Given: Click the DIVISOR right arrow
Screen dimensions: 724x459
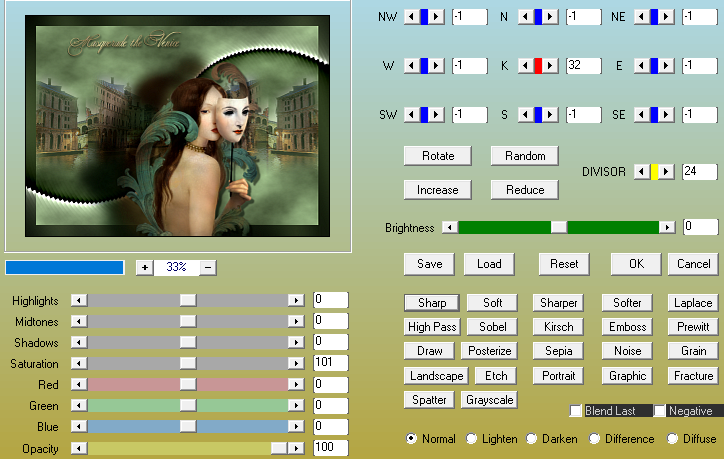Looking at the screenshot, I should click(x=666, y=172).
